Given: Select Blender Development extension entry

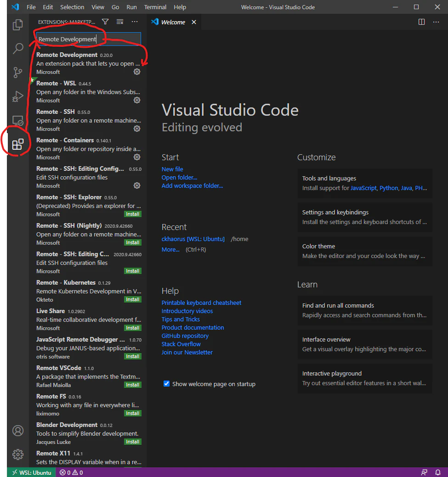Looking at the screenshot, I should coord(88,433).
